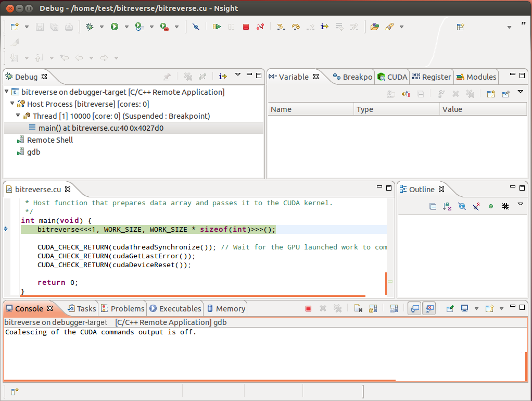Collapse the Host Process tree node
This screenshot has width=532, height=401.
tap(11, 102)
